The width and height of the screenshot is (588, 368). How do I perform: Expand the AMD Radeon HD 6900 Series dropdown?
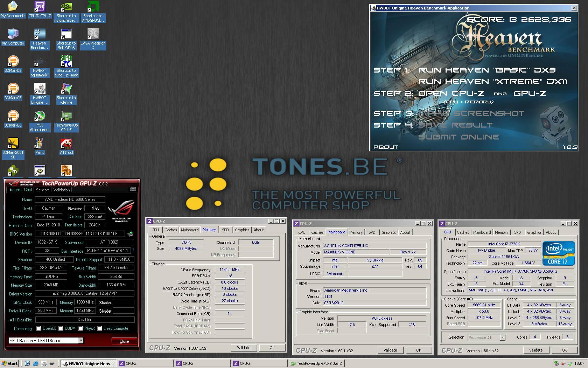click(81, 340)
